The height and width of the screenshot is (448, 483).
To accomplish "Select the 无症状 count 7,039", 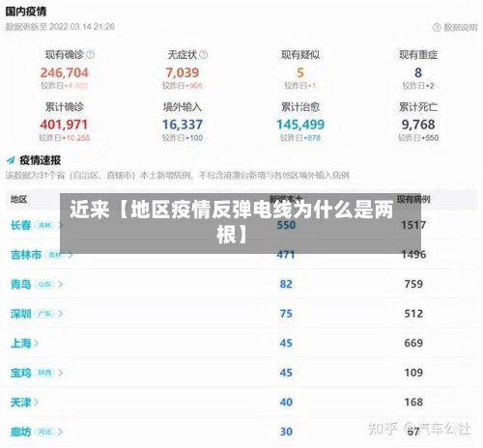I will point(183,72).
